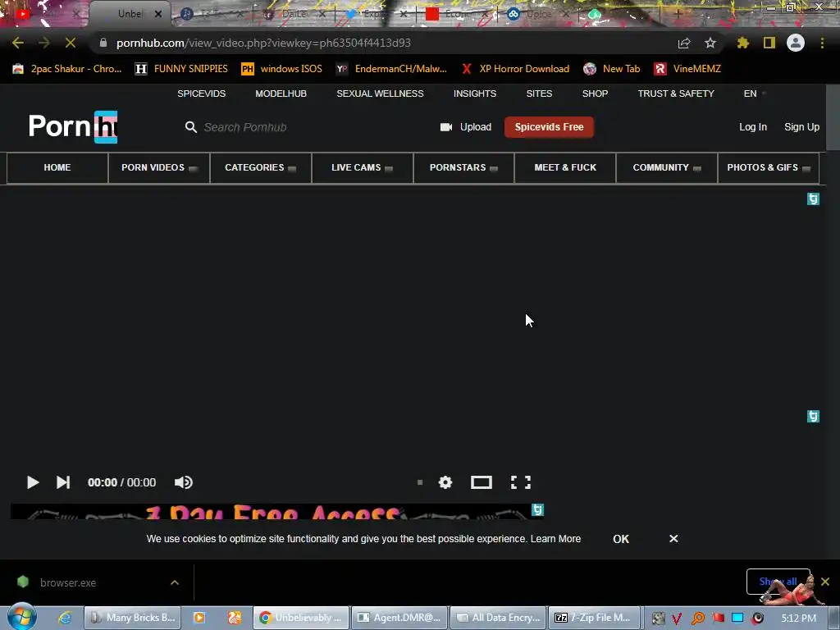Image resolution: width=840 pixels, height=630 pixels.
Task: Click the Spicevids Free button
Action: [x=549, y=127]
